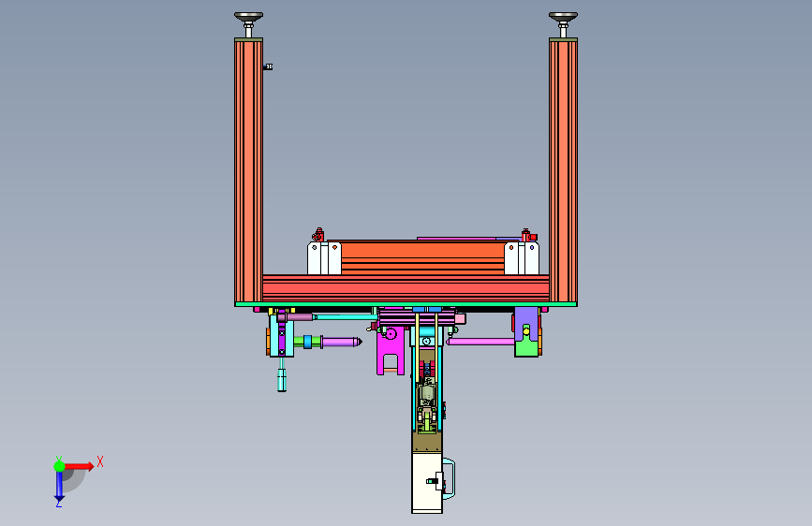Select the white box at model bottom
The width and height of the screenshot is (812, 526).
[427, 483]
